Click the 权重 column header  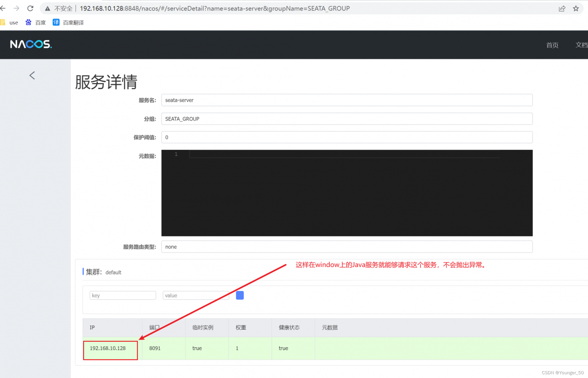click(x=250, y=327)
